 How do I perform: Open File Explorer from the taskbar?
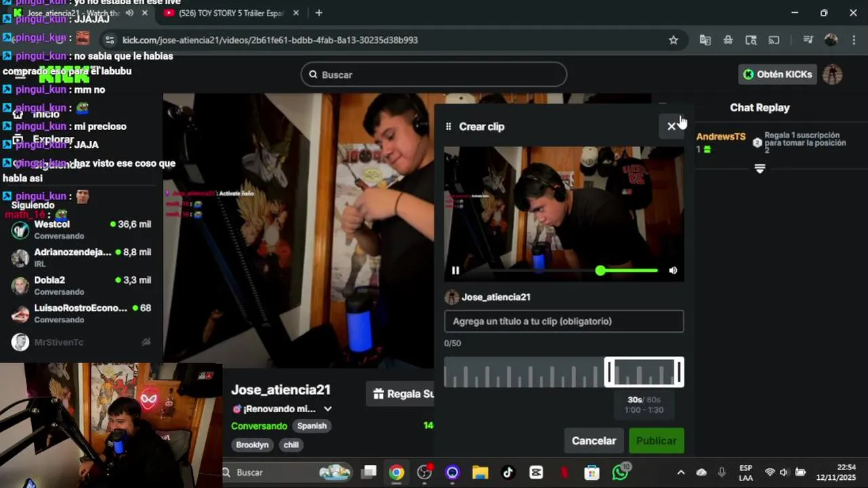point(480,472)
